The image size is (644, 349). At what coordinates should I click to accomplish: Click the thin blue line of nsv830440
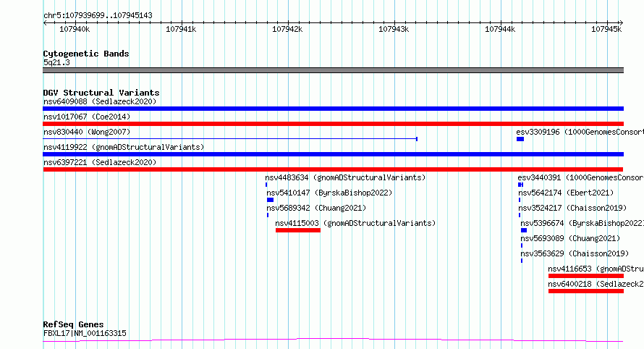pyautogui.click(x=230, y=139)
